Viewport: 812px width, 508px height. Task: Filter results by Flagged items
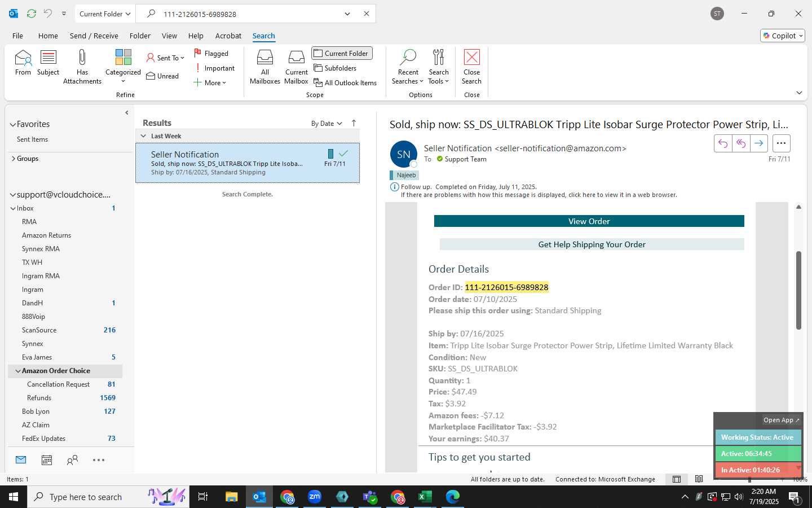coord(211,53)
